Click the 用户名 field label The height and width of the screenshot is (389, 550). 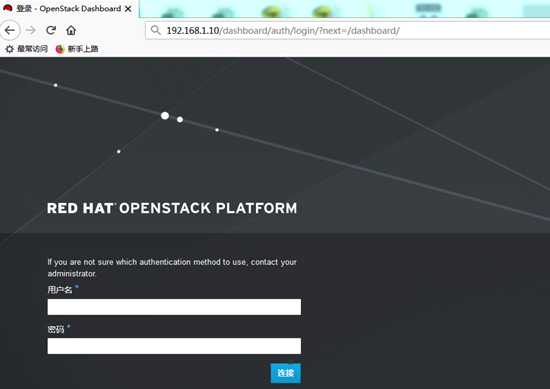click(60, 290)
